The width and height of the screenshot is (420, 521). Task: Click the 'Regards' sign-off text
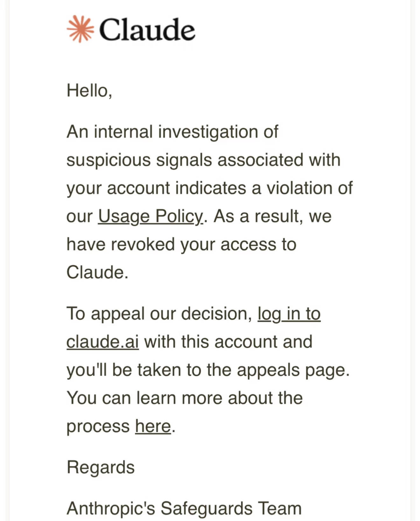[x=101, y=468]
